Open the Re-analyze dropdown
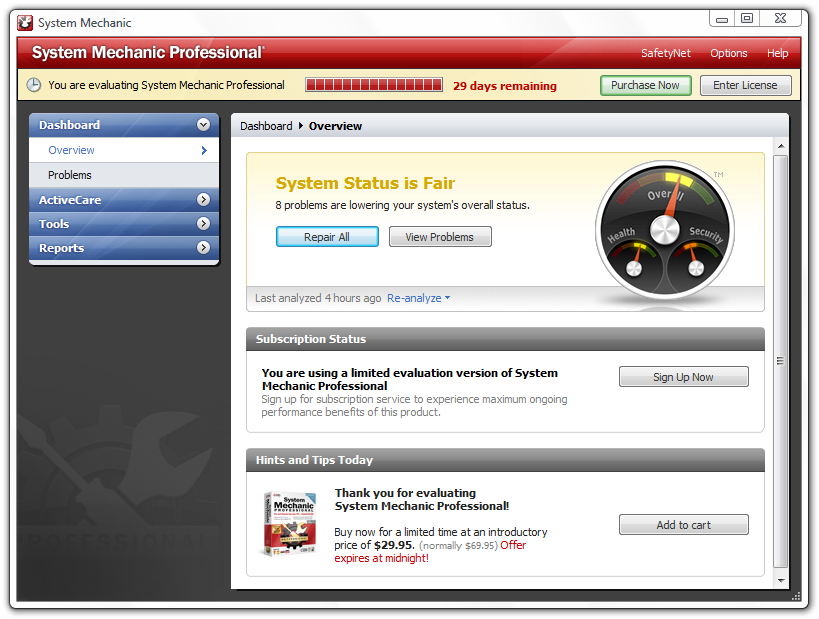This screenshot has width=819, height=619. [418, 298]
